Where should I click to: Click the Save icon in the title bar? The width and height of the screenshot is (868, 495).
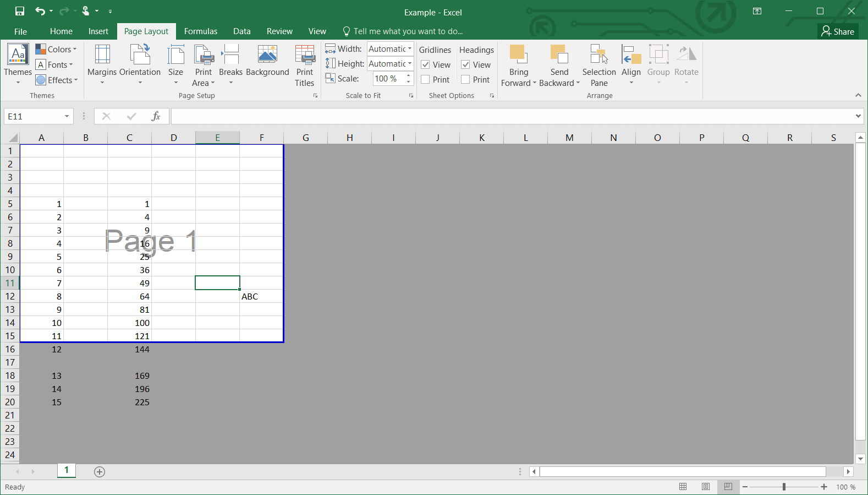(20, 11)
